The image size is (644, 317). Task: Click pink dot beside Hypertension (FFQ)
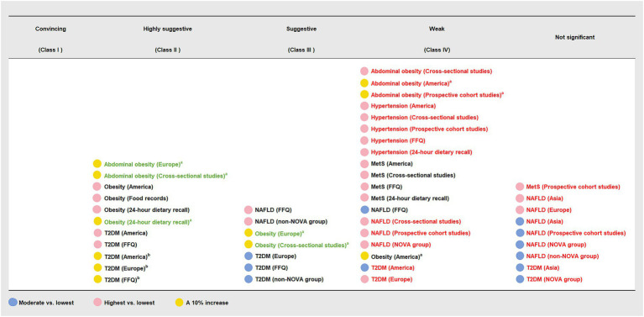pos(364,140)
